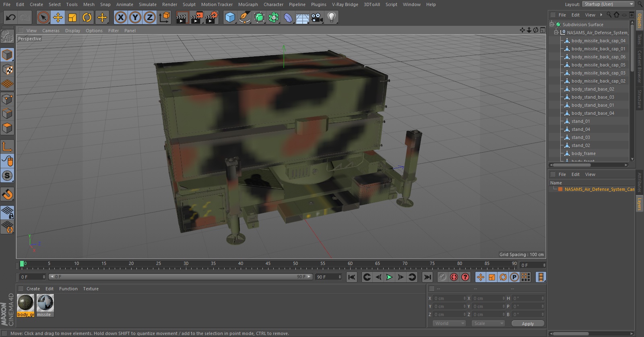644x337 pixels.
Task: Select body_frame object in tree
Action: (583, 153)
